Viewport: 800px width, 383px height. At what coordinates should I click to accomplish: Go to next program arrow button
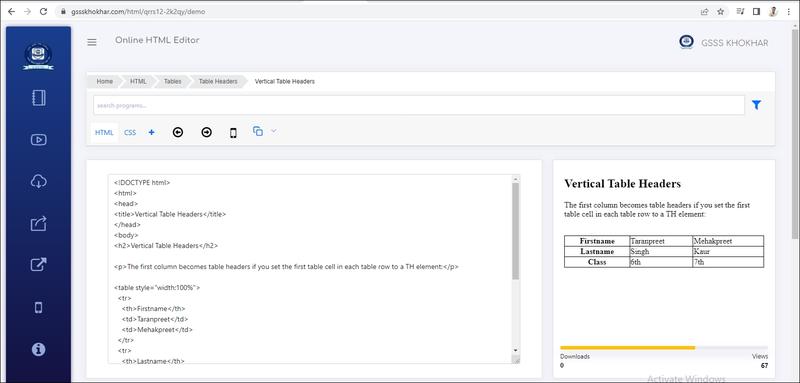207,133
